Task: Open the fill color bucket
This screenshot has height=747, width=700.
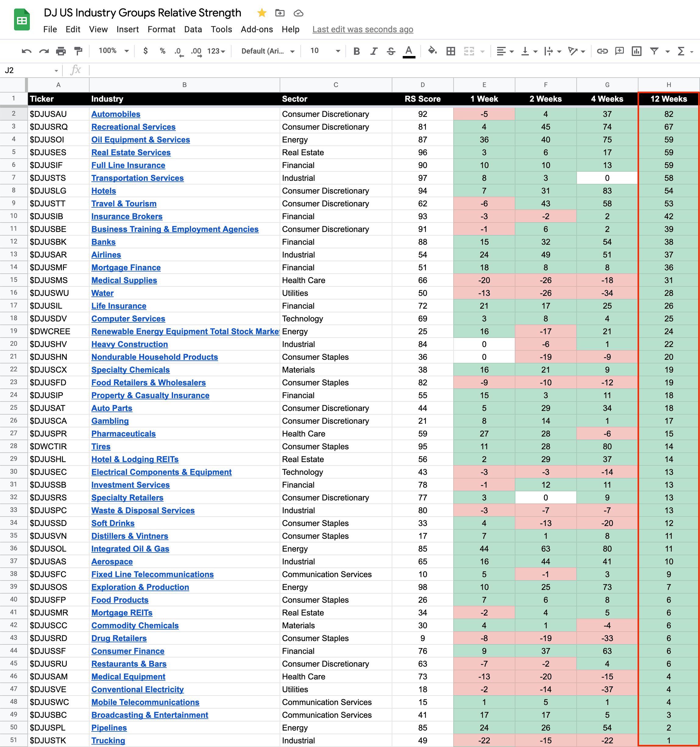Action: (432, 51)
